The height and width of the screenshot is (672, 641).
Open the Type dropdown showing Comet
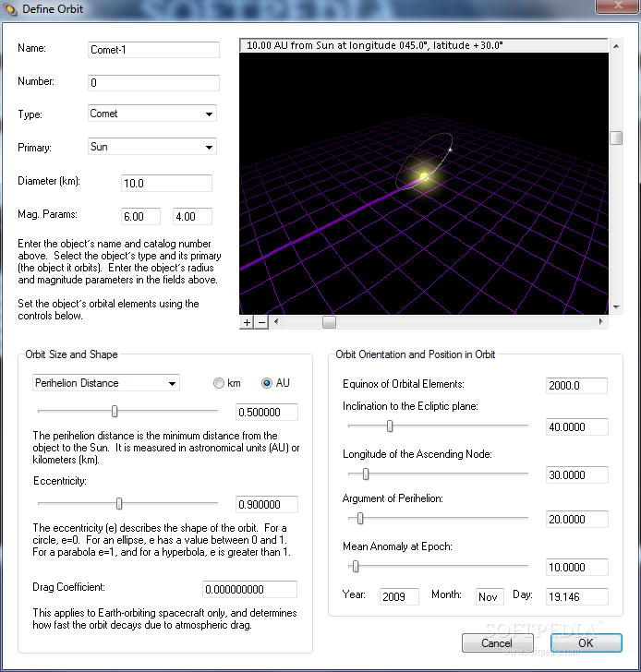pyautogui.click(x=152, y=114)
